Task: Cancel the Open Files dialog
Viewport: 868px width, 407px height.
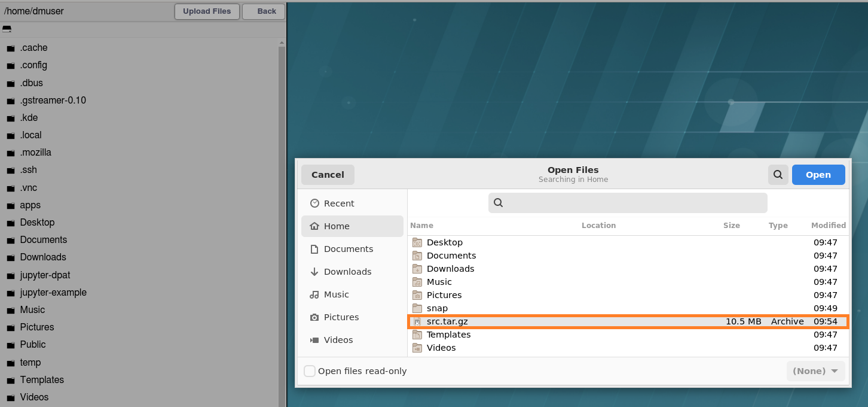Action: 328,175
